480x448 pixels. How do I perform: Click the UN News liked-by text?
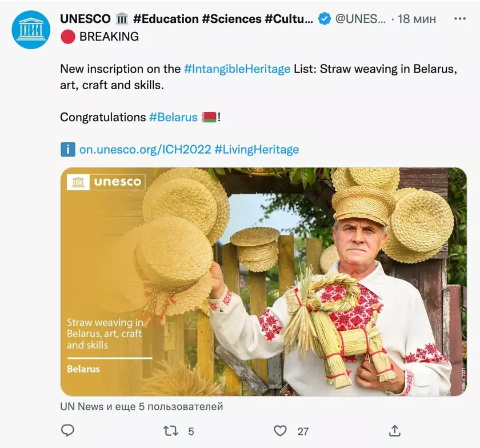[x=141, y=407]
